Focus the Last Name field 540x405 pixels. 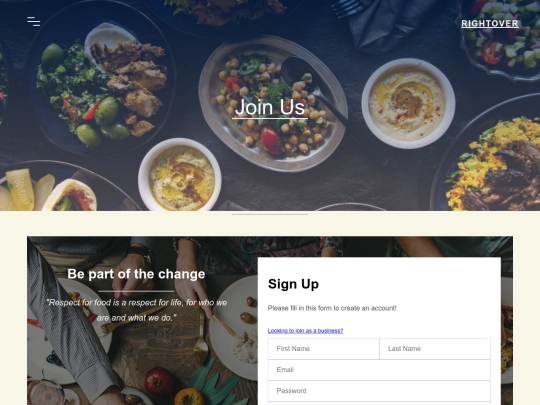tap(435, 349)
